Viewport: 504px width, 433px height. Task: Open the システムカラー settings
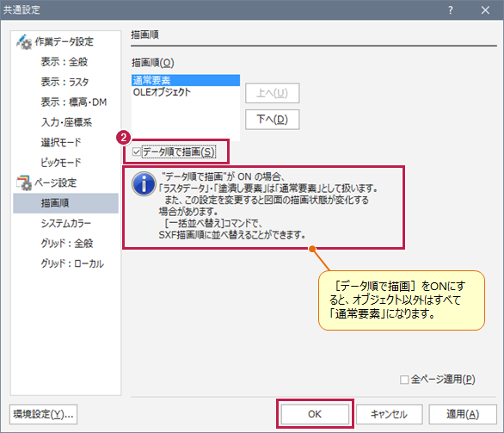point(66,223)
